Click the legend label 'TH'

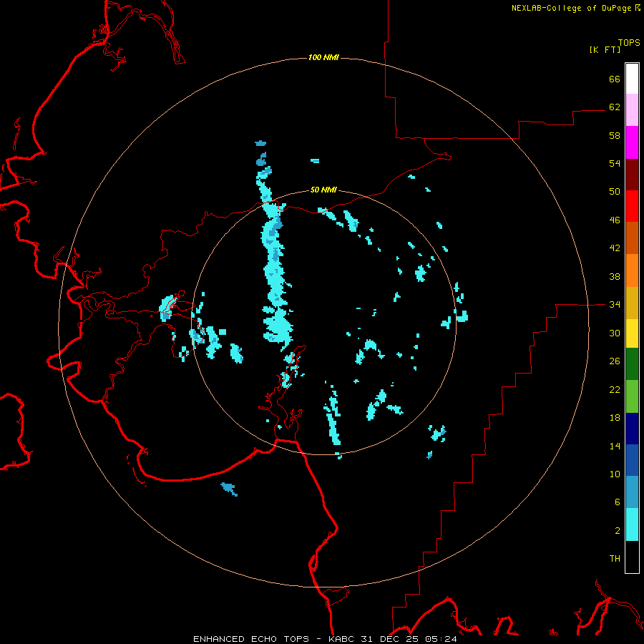pyautogui.click(x=615, y=559)
